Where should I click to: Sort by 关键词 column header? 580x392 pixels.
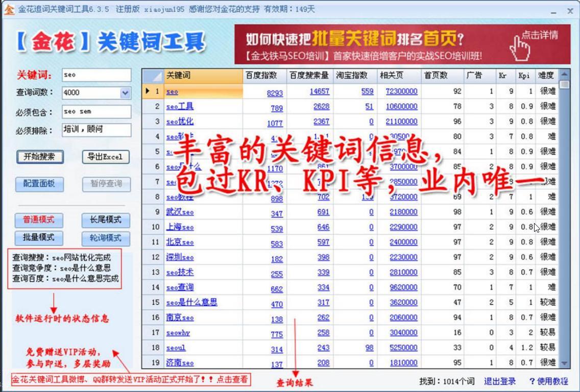click(203, 76)
